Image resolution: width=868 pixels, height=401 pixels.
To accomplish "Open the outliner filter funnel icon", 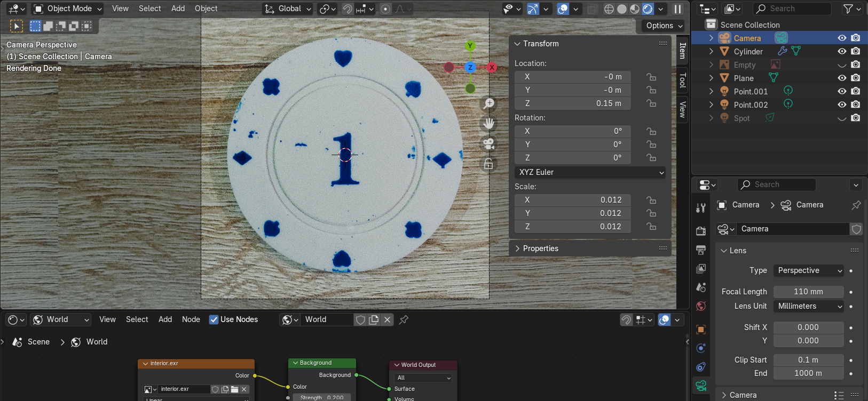I will pyautogui.click(x=848, y=9).
